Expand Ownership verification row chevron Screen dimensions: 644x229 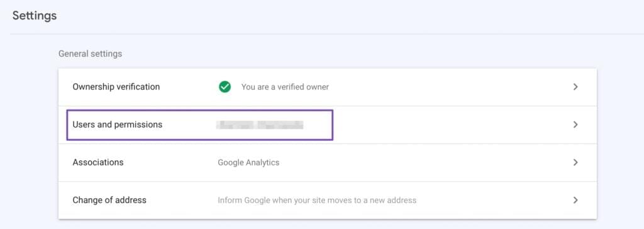pyautogui.click(x=575, y=87)
